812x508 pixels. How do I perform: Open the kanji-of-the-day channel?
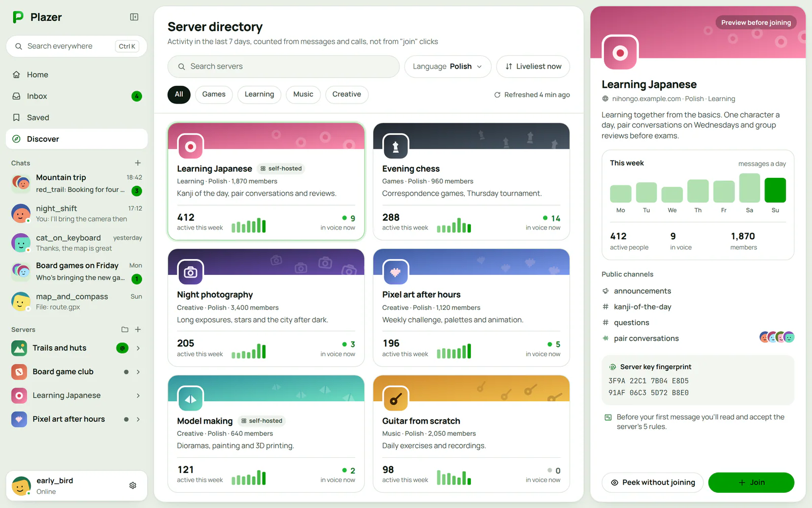(x=698, y=307)
